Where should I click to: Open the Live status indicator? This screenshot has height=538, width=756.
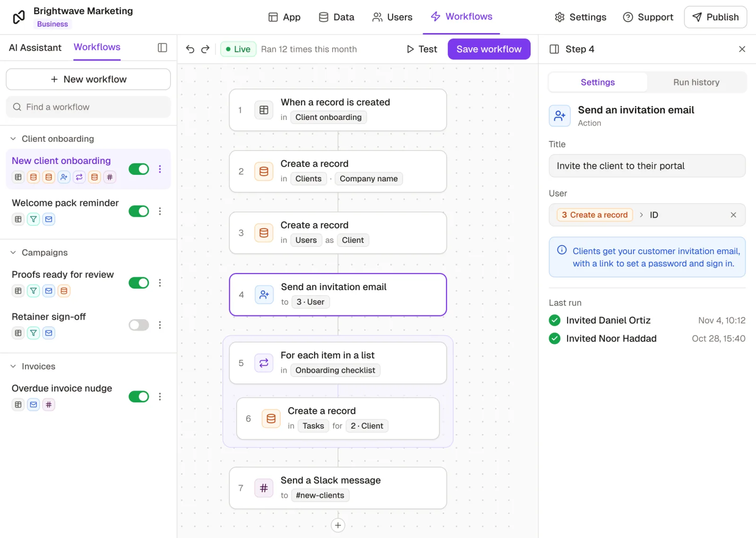(238, 49)
